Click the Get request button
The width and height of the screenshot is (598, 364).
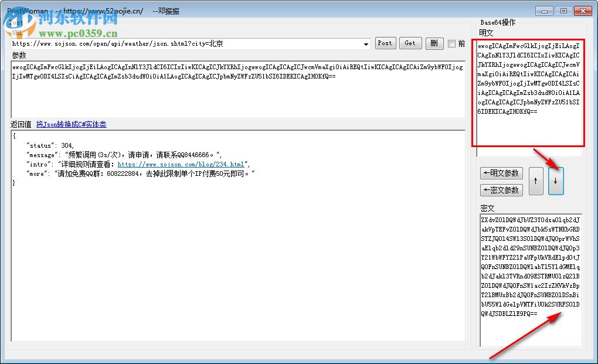tap(410, 43)
